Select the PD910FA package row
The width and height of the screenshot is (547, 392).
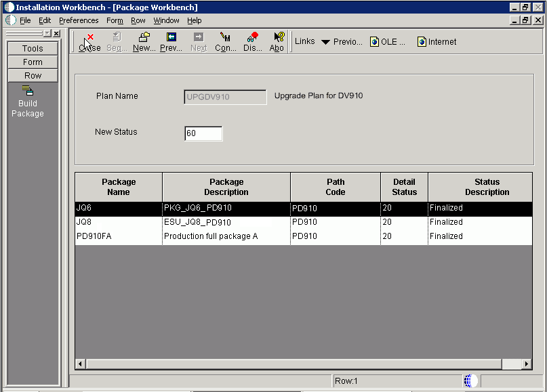(304, 236)
